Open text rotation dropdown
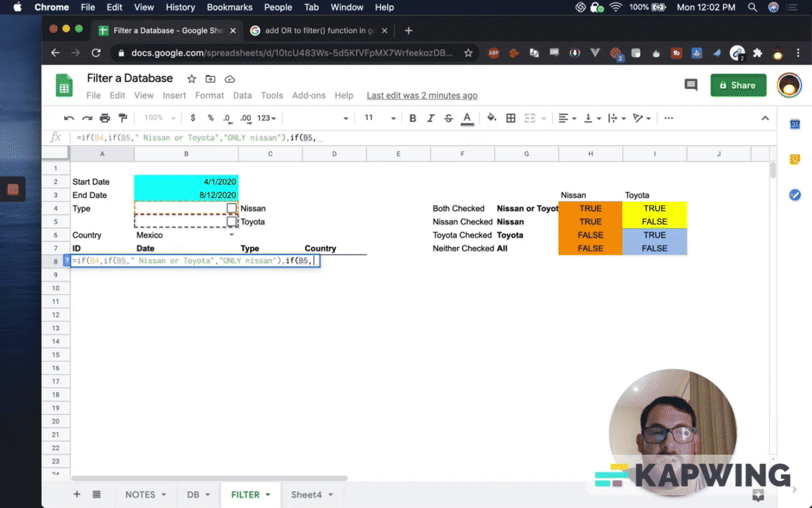The width and height of the screenshot is (812, 508). coord(642,118)
